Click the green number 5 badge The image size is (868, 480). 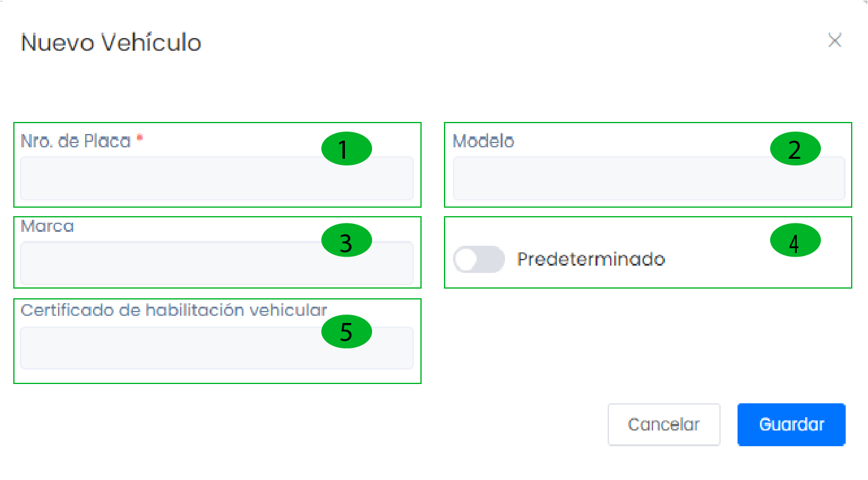pos(346,331)
